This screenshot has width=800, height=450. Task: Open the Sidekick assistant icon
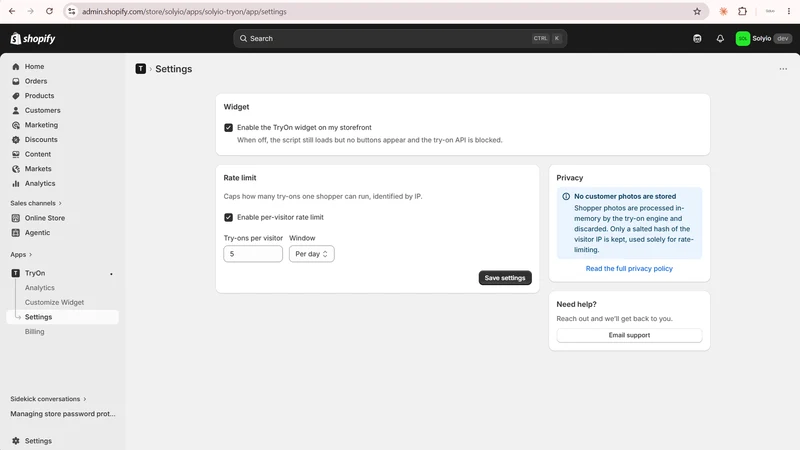697,39
